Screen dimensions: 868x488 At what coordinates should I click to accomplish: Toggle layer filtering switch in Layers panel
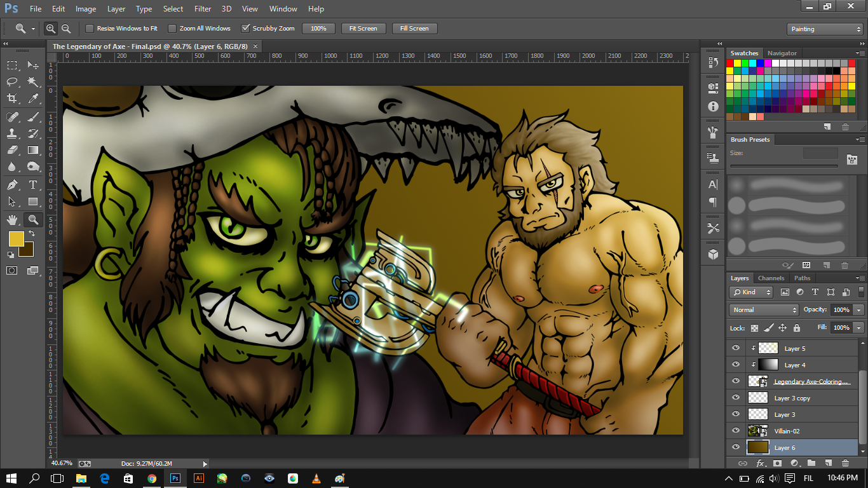tap(861, 291)
